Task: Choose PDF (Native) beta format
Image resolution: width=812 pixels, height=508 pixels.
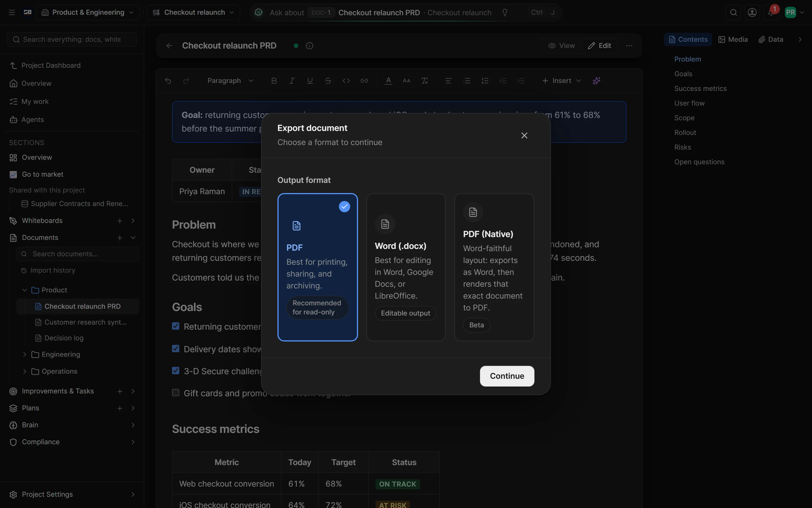Action: (x=494, y=267)
